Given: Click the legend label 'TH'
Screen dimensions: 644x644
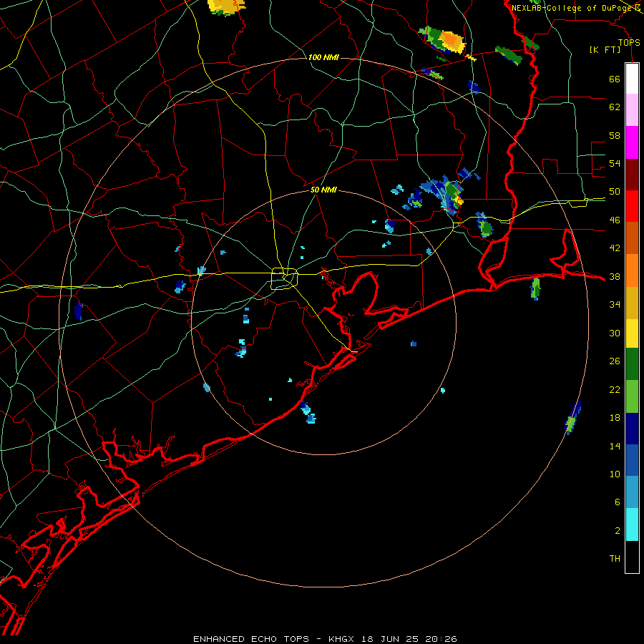Looking at the screenshot, I should tap(615, 558).
